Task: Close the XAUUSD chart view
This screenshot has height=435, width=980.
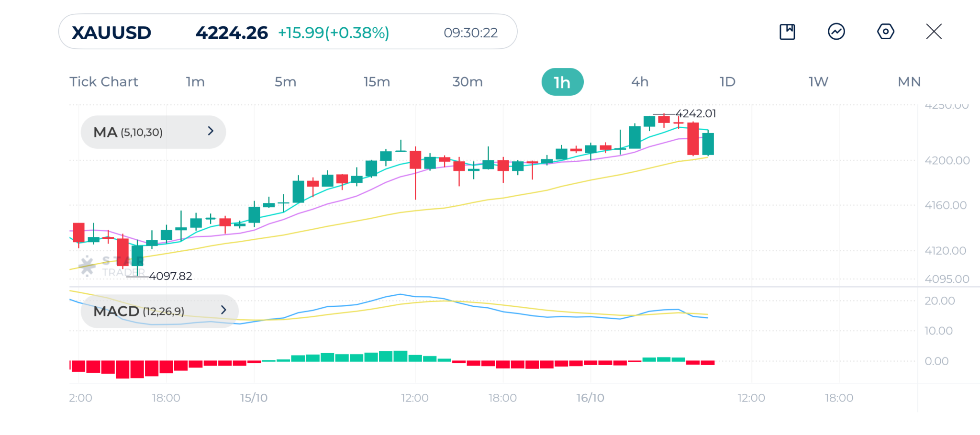Action: (x=934, y=32)
